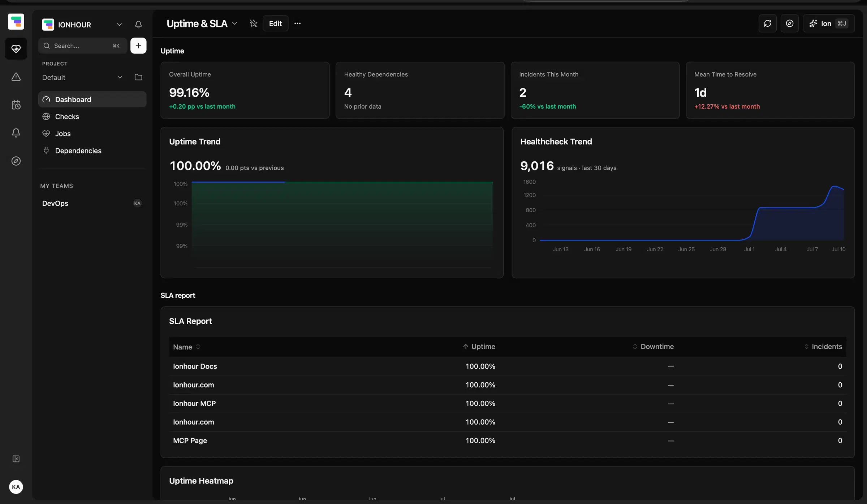Screen dimensions: 867x504
Task: Click the Ionhour Docs 100.00% uptime cell
Action: point(480,366)
